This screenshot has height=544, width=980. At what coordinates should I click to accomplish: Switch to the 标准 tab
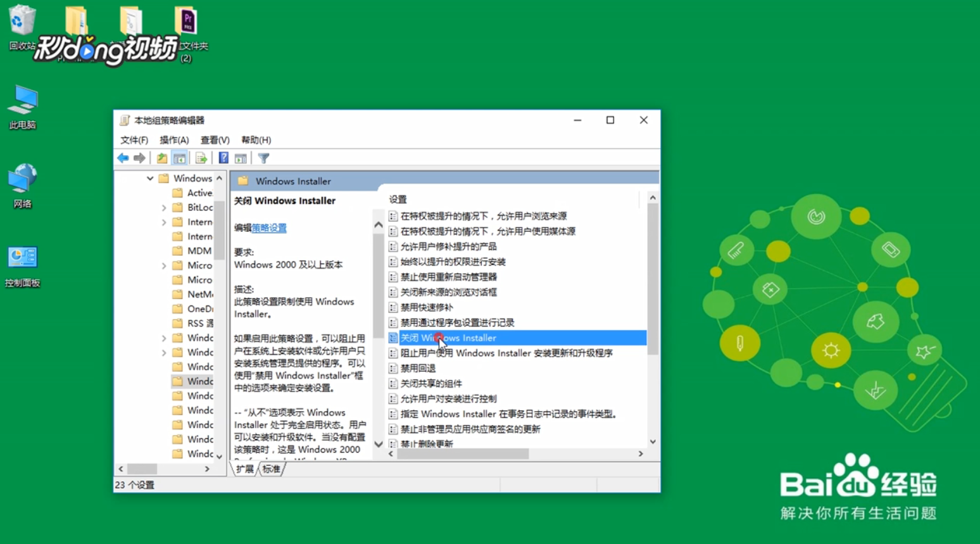pos(271,469)
